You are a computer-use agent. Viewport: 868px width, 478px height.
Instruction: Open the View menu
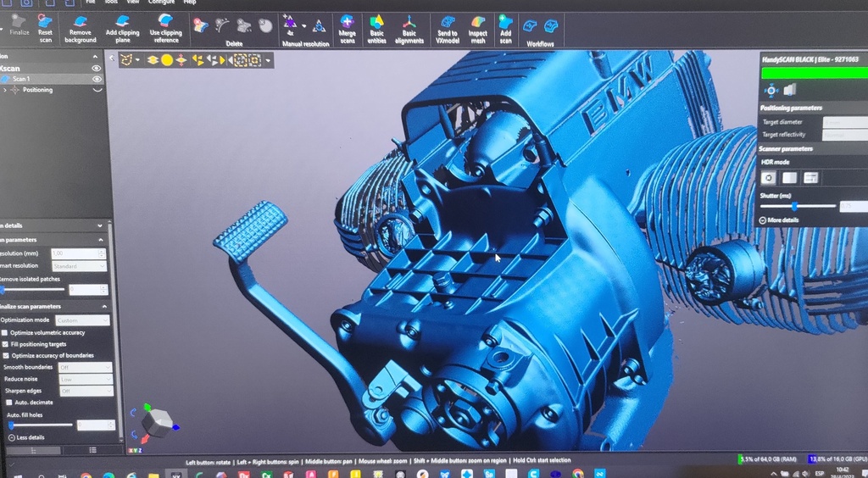133,3
